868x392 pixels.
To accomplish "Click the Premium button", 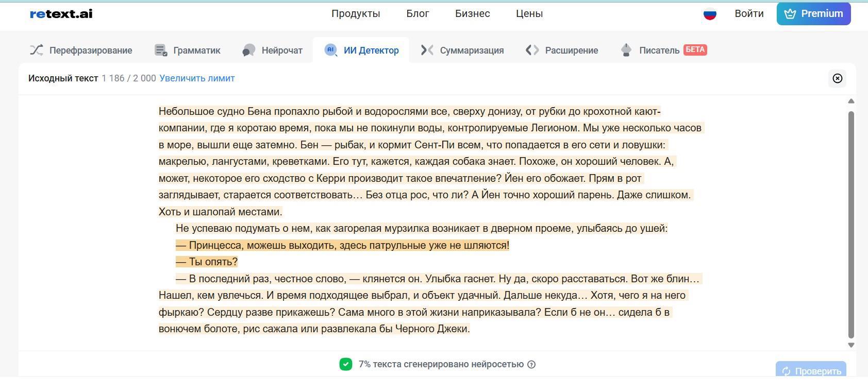I will click(813, 14).
